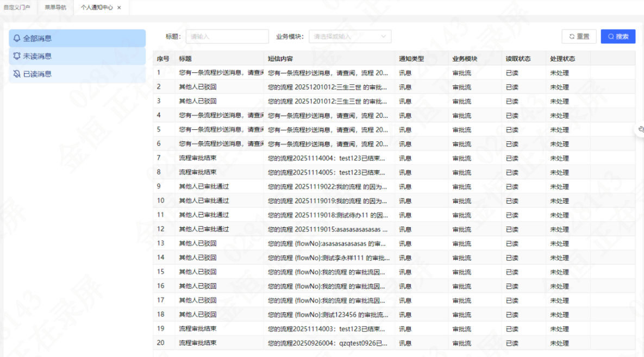
Task: Click the refresh icon in the 重置 button
Action: click(x=572, y=36)
